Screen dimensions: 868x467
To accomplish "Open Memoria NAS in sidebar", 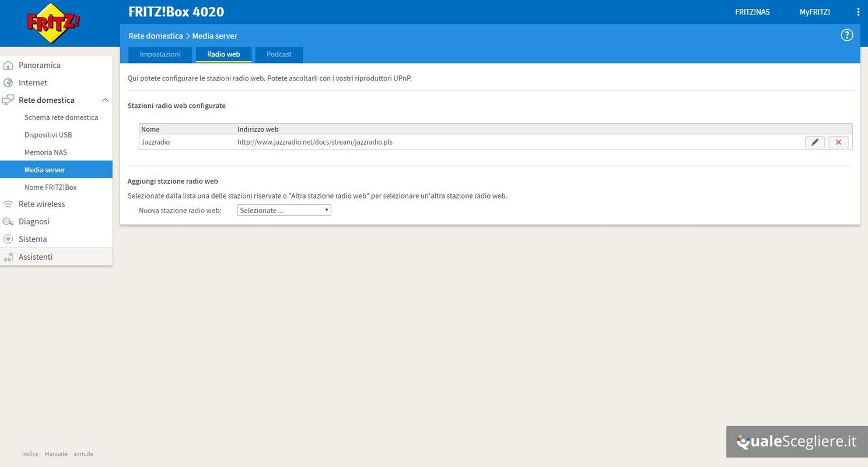I will click(x=45, y=152).
